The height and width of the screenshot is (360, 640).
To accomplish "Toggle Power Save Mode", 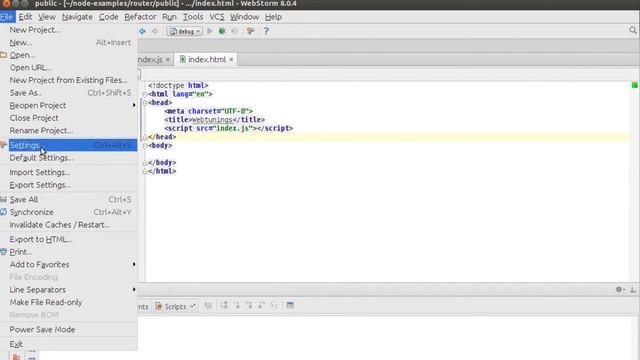I will 69,330.
